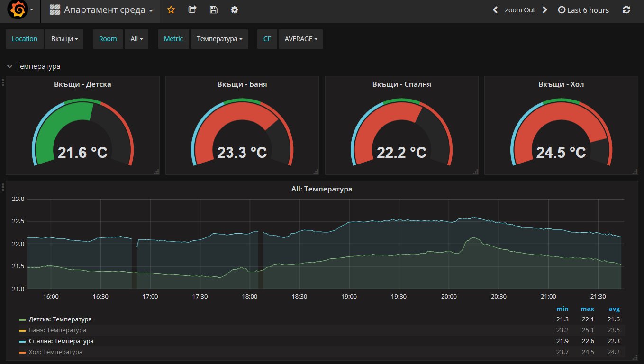Open the Location Вкъщи dropdown
The width and height of the screenshot is (644, 364).
click(64, 39)
